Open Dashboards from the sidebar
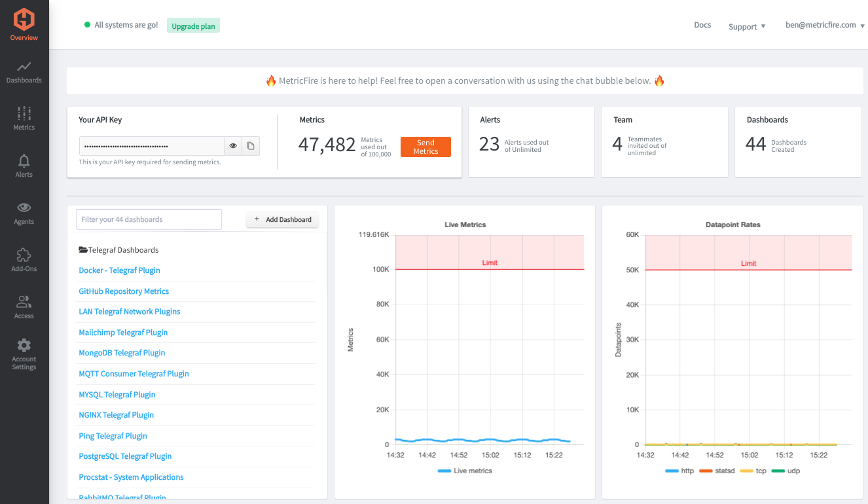 pyautogui.click(x=24, y=67)
